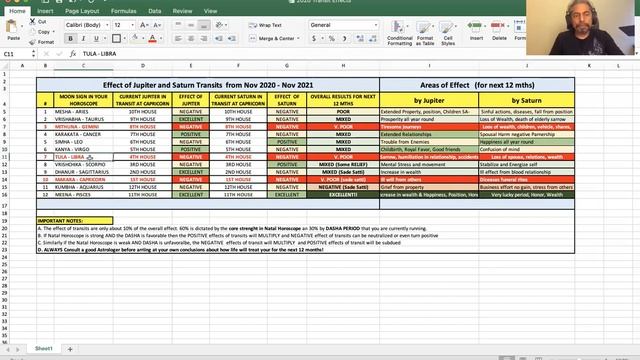Expand the Merge & Center dropdown arrow
640x360 pixels.
coord(298,38)
